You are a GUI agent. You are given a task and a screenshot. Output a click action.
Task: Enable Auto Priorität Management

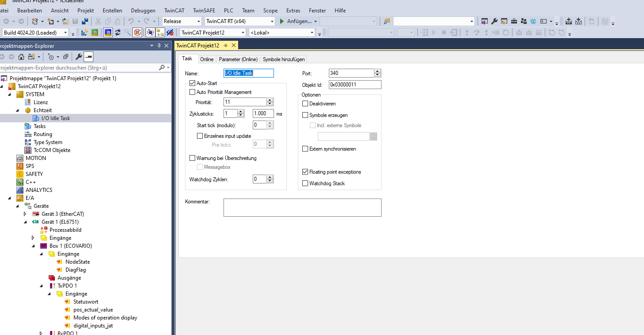click(x=192, y=92)
